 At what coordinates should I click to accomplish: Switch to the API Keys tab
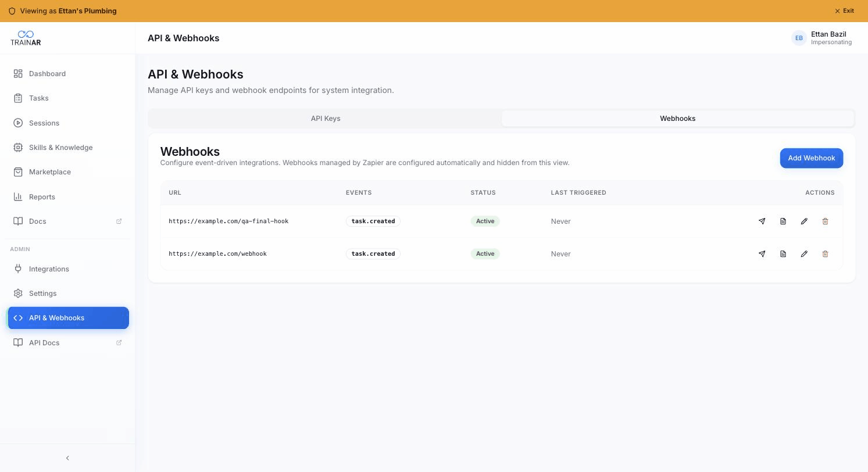(326, 119)
